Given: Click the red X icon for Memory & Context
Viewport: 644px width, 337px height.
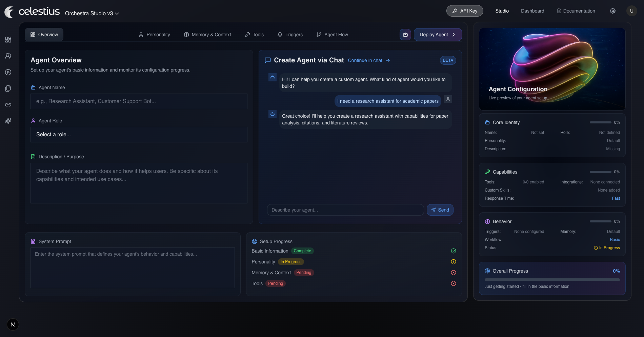Looking at the screenshot, I should click(454, 273).
